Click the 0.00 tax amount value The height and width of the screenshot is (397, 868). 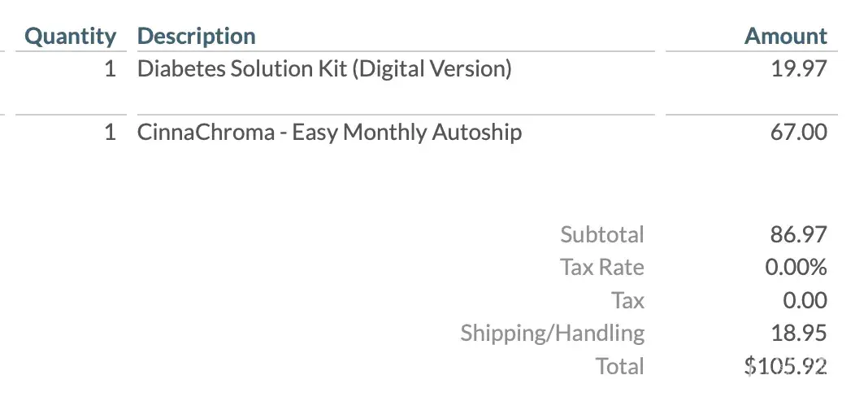click(x=805, y=301)
